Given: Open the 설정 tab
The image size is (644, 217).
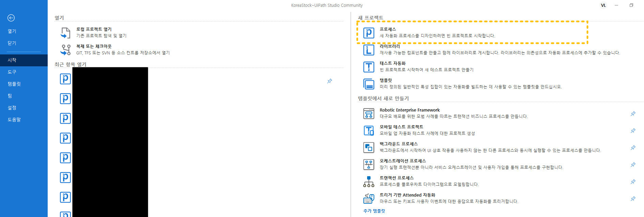Looking at the screenshot, I should pos(12,108).
